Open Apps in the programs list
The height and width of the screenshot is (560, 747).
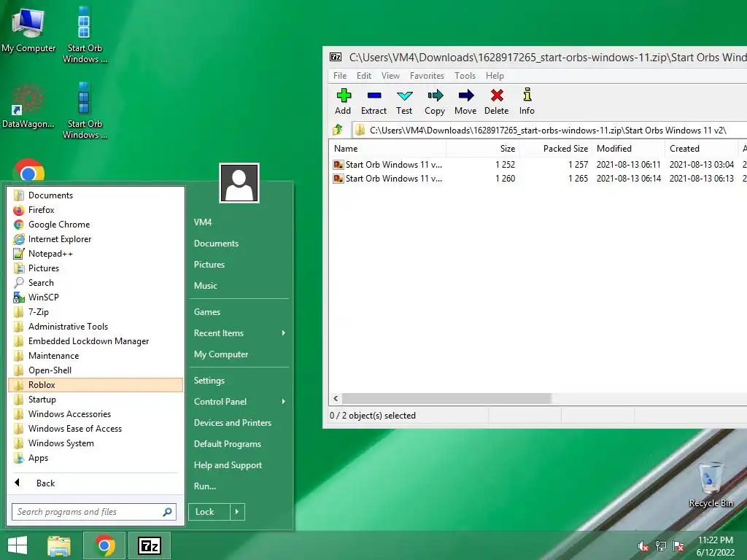[96, 458]
